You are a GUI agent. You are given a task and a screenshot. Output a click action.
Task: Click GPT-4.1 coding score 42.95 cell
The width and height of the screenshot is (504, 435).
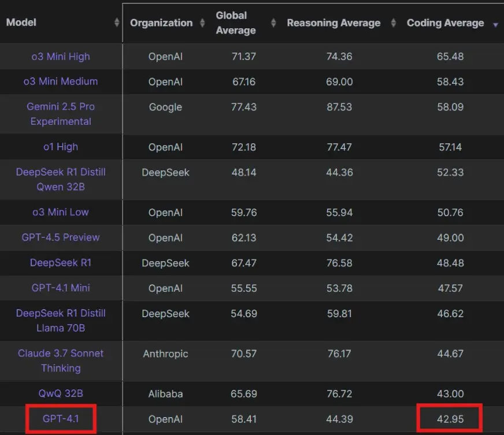pos(450,419)
